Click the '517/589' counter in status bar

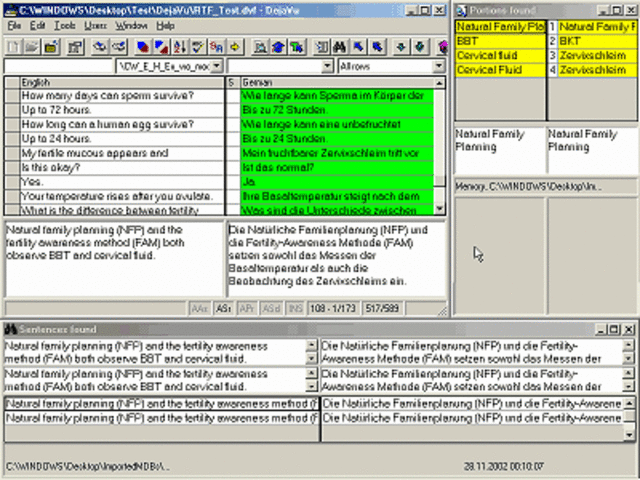(x=382, y=308)
